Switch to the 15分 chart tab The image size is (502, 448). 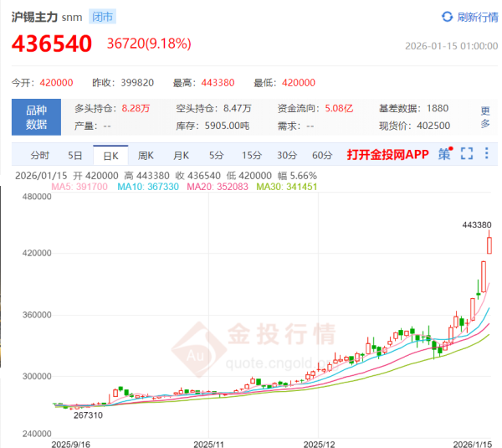[x=252, y=156]
